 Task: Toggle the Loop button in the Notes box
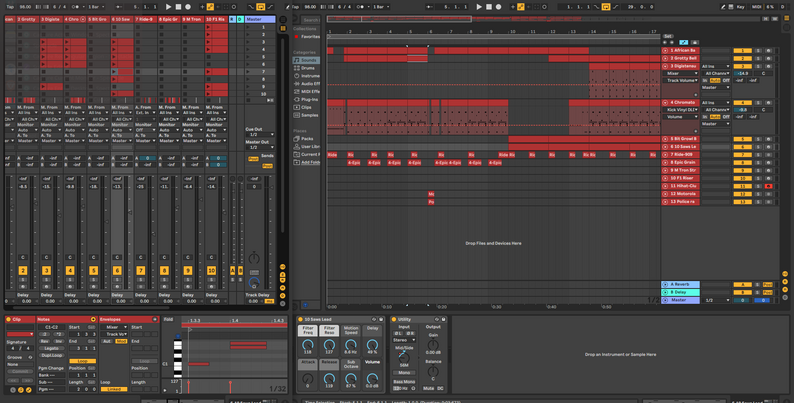[x=83, y=361]
